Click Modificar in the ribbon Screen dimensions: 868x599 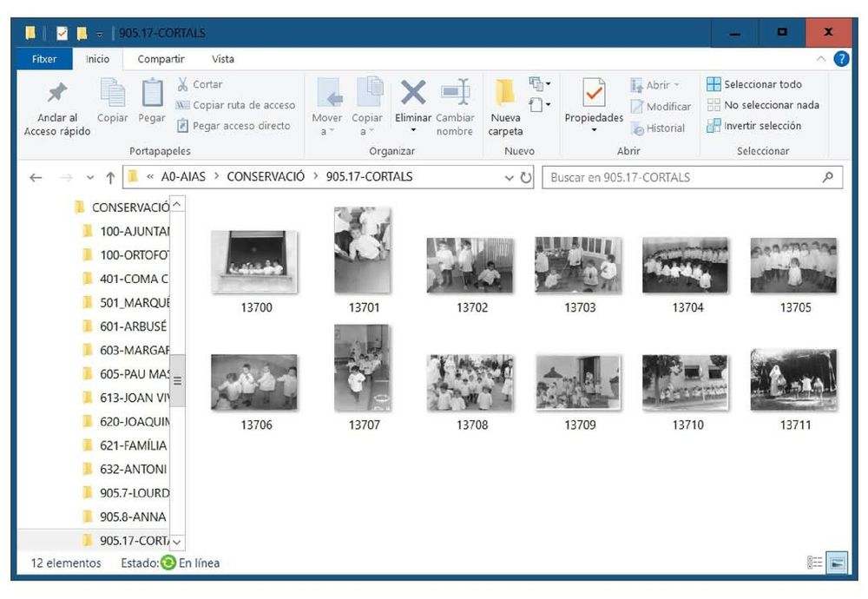(661, 106)
